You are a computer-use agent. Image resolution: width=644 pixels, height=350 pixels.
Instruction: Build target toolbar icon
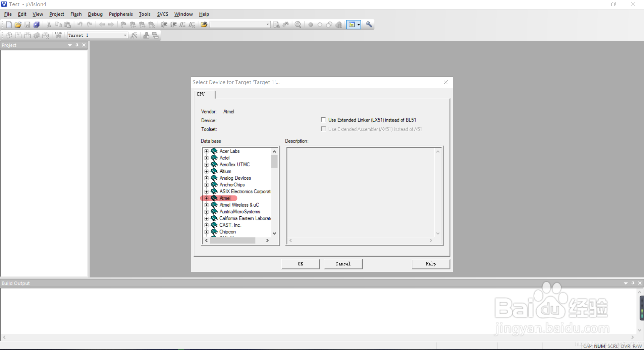pos(18,35)
